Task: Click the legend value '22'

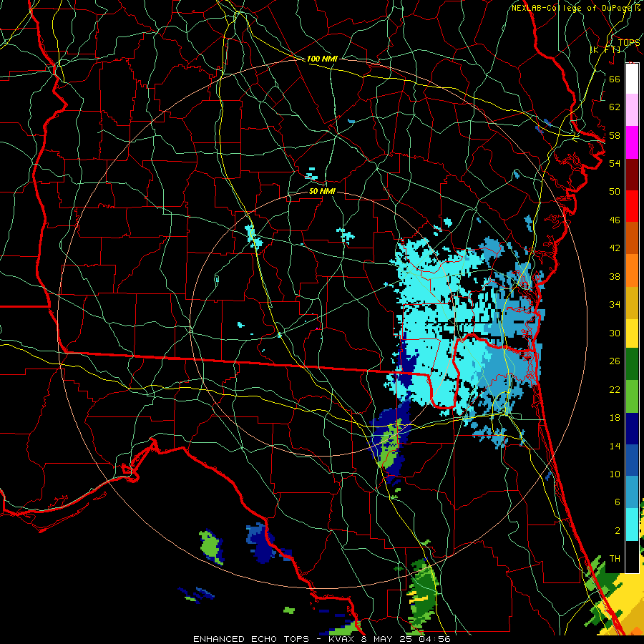Action: click(x=615, y=389)
